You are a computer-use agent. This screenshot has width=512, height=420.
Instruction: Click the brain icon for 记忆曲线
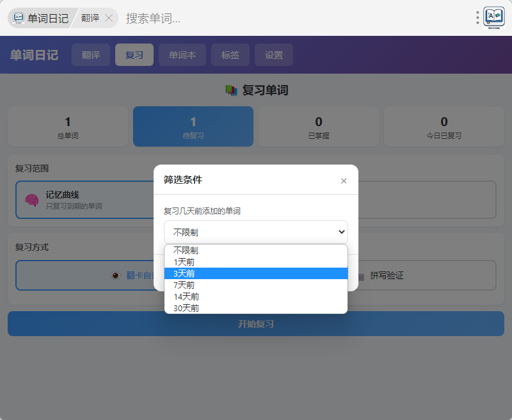pos(32,200)
